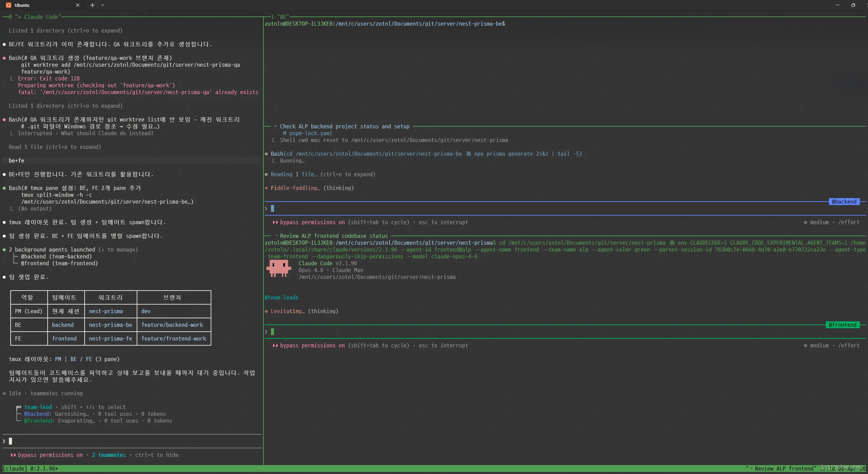Click the Claude Code pixel-art robot logo
The height and width of the screenshot is (474, 868).
tap(278, 269)
